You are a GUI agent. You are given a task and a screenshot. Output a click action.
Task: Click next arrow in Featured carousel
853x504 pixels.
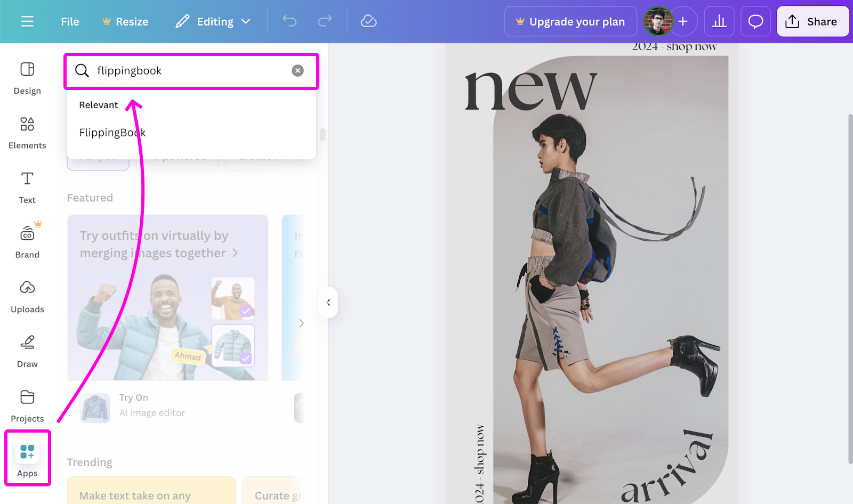pos(301,323)
